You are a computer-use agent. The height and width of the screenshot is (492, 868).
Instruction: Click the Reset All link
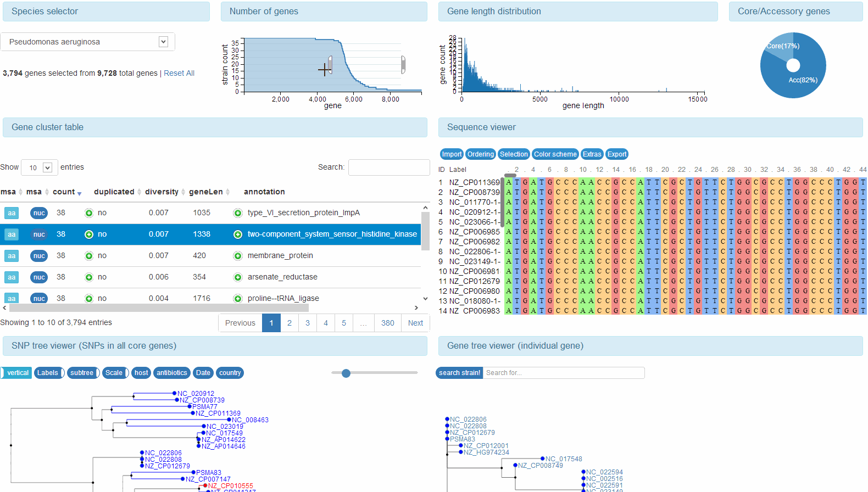point(179,73)
